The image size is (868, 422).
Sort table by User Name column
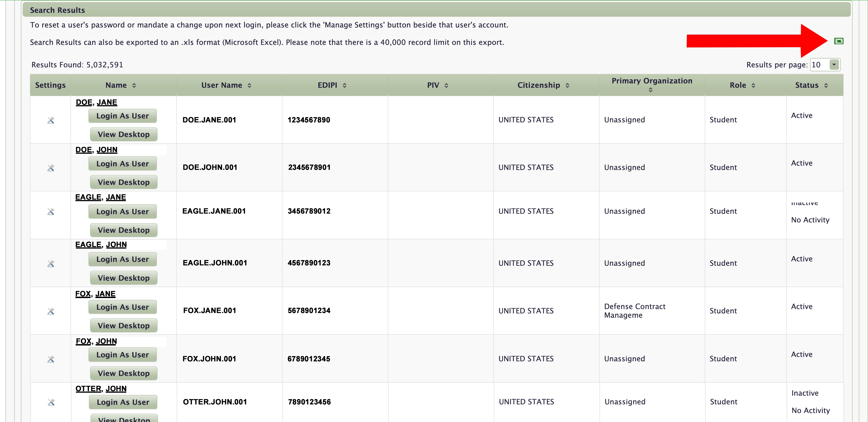pyautogui.click(x=226, y=85)
